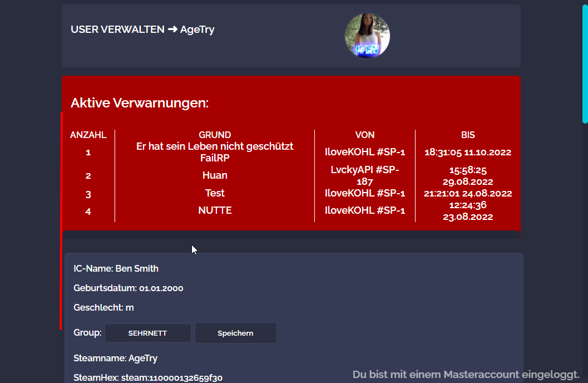Select the BIS column header
The width and height of the screenshot is (588, 383).
click(468, 135)
